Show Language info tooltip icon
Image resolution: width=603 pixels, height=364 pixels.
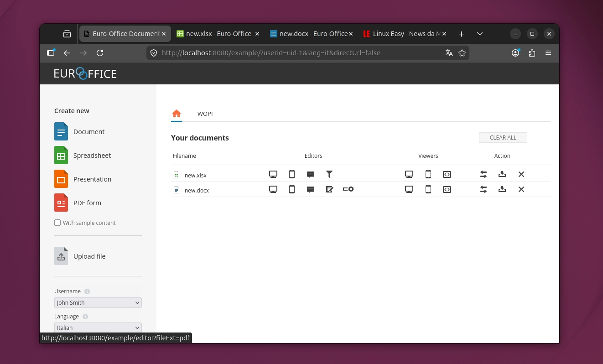[85, 317]
